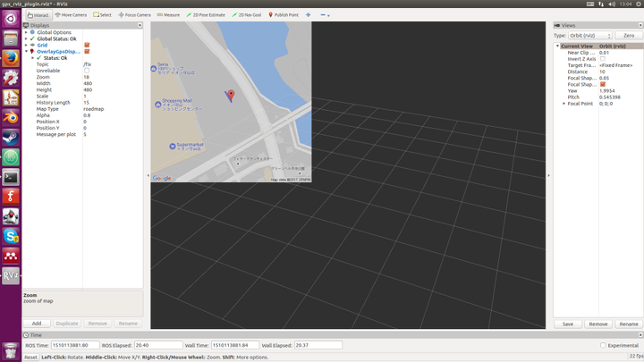Select the OverlayGpsDisplay item in Displays

point(58,51)
